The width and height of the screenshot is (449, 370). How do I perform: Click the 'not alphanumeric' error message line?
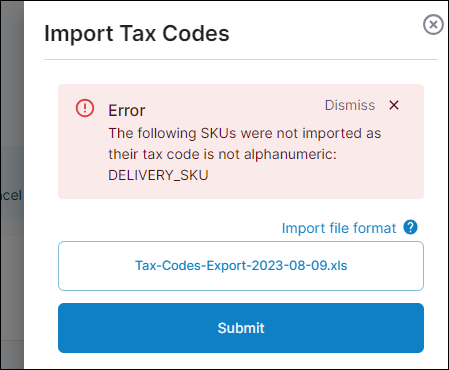[x=222, y=154]
